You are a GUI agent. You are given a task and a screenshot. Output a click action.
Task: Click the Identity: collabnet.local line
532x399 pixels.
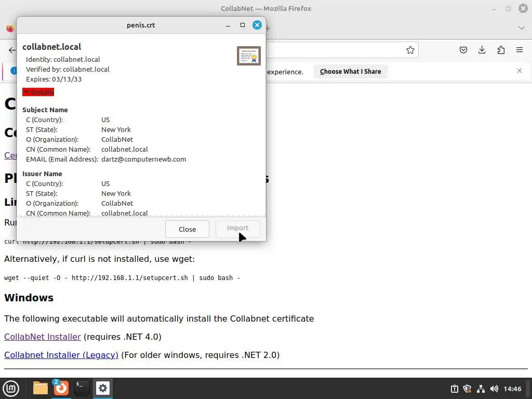[63, 59]
